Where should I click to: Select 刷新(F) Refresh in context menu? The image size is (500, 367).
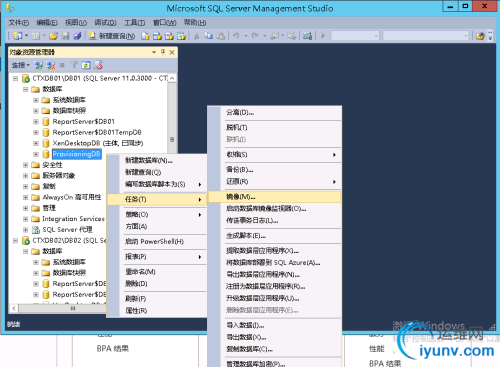point(157,299)
